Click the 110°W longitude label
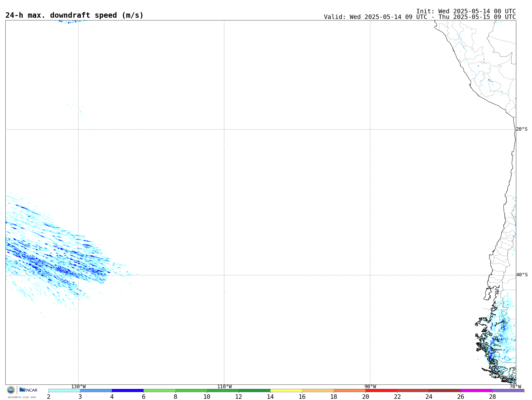Screen dimensions: 532x400 coord(224,387)
